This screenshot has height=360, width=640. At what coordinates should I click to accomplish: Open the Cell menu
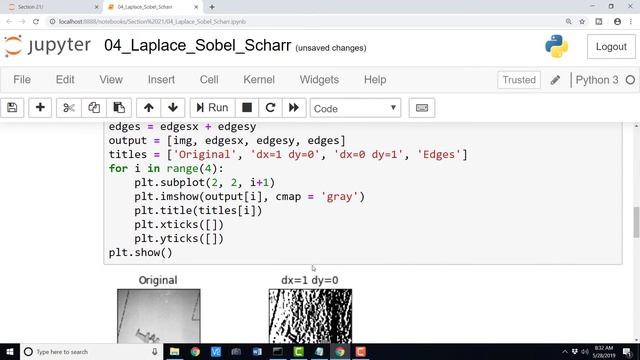pyautogui.click(x=209, y=80)
